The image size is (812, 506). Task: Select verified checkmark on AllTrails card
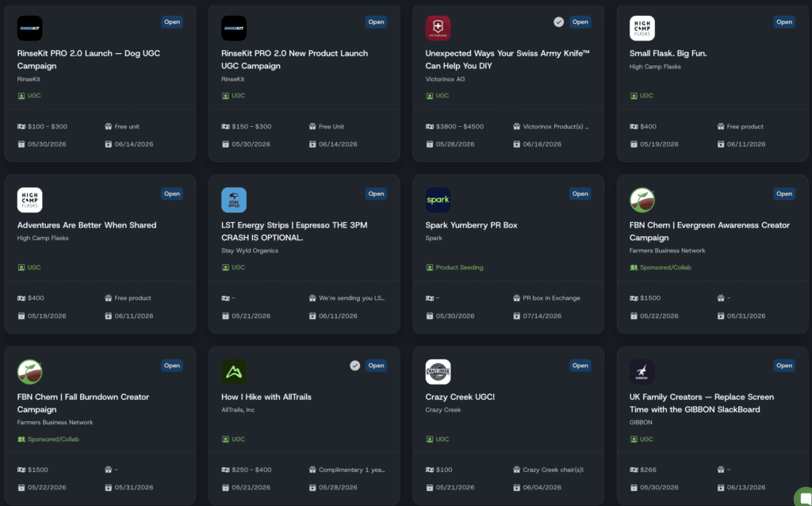pos(354,366)
